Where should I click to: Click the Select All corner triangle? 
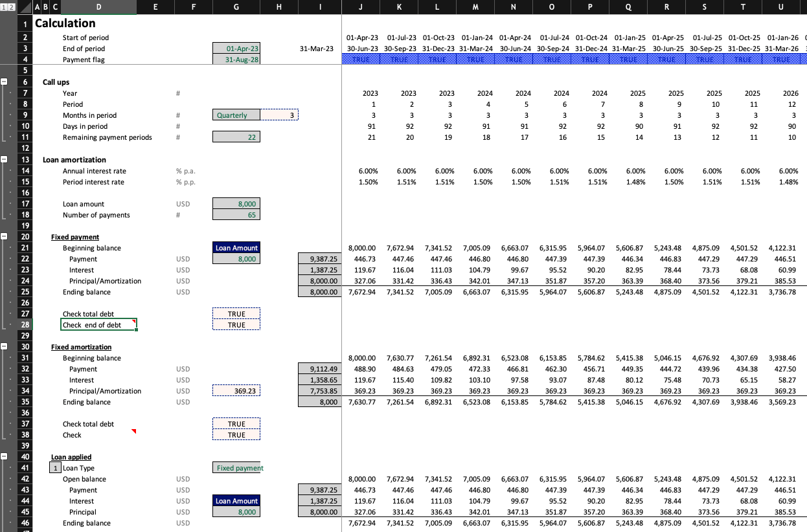[x=24, y=6]
